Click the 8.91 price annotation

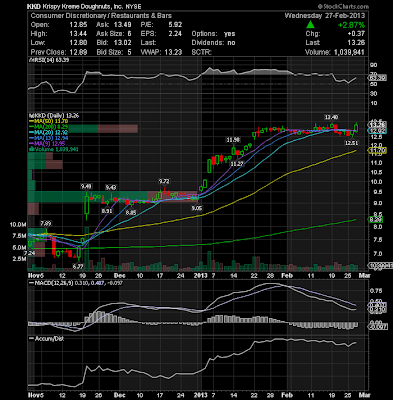[107, 211]
